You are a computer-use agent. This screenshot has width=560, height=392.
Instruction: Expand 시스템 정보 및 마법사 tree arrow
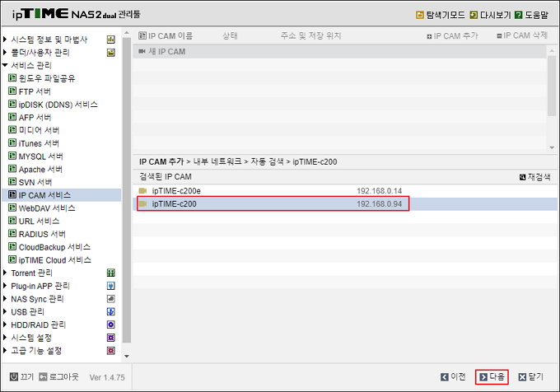coord(5,39)
